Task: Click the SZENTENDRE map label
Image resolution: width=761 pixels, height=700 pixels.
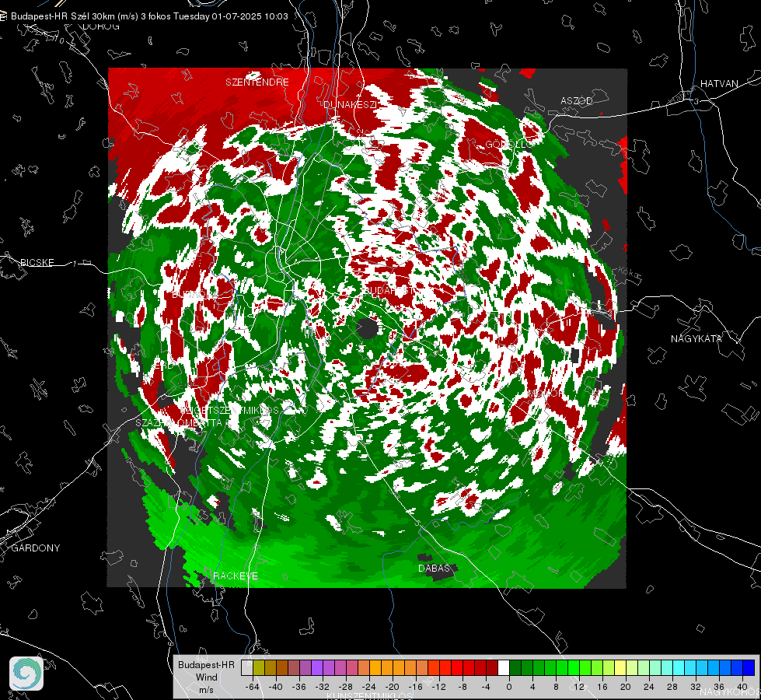Action: [257, 82]
